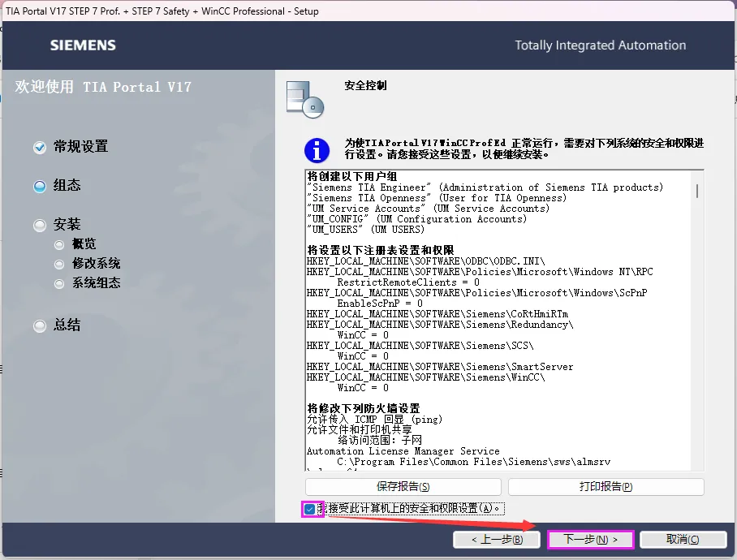Click the Siemens\Redundancy registry line
737x560 pixels.
coord(441,325)
